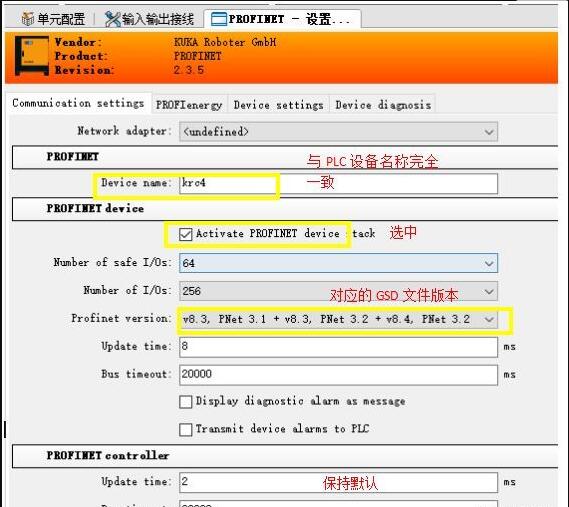
Task: Enable Transmit device alarms to PLC
Action: click(x=185, y=429)
